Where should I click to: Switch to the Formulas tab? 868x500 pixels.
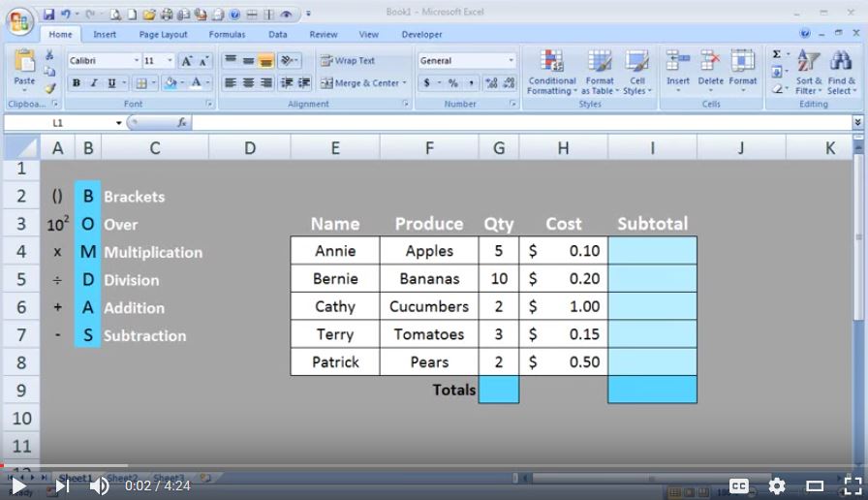(227, 34)
